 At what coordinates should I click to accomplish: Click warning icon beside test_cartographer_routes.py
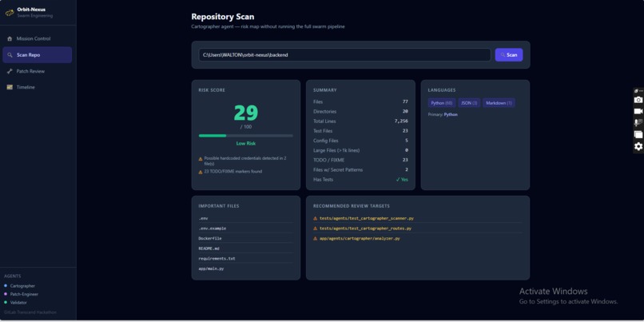(x=316, y=229)
